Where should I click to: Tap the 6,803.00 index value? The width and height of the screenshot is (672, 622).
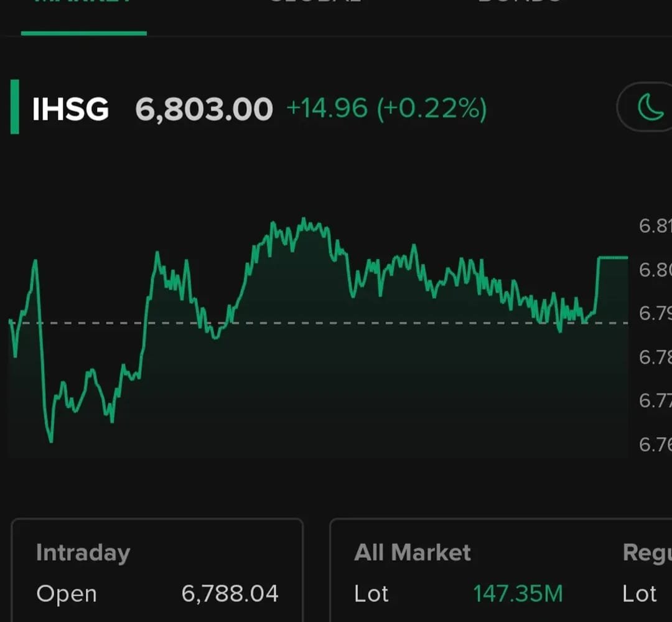[x=203, y=109]
